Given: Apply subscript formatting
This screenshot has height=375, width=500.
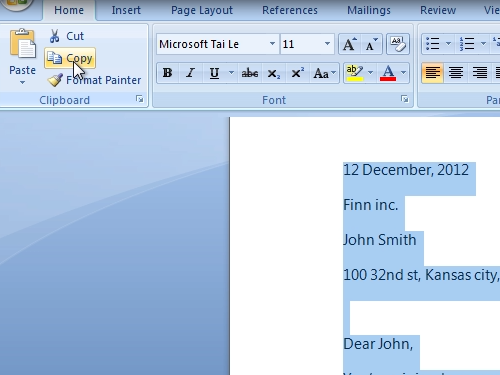Looking at the screenshot, I should pos(274,73).
